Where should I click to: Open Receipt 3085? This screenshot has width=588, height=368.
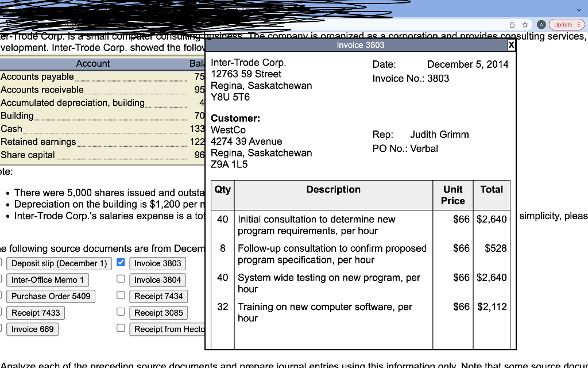click(158, 312)
